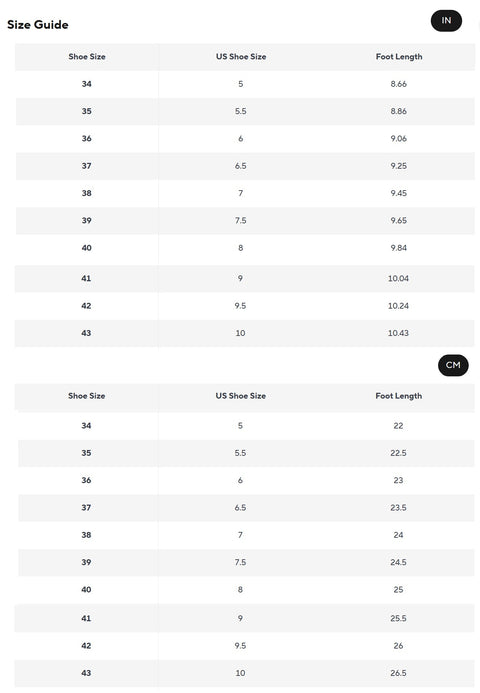
Task: Select Shoe Size header in inches table
Action: click(87, 57)
